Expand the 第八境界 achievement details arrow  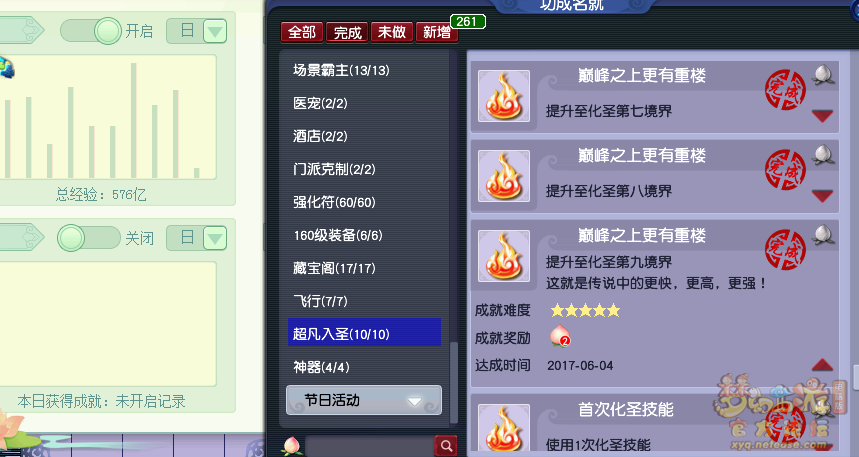tap(822, 196)
